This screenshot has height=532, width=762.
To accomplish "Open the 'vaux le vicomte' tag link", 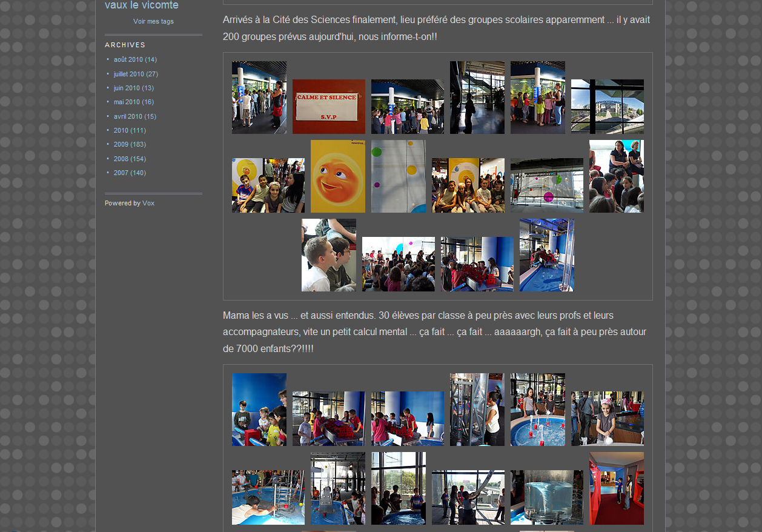I will coord(141,5).
